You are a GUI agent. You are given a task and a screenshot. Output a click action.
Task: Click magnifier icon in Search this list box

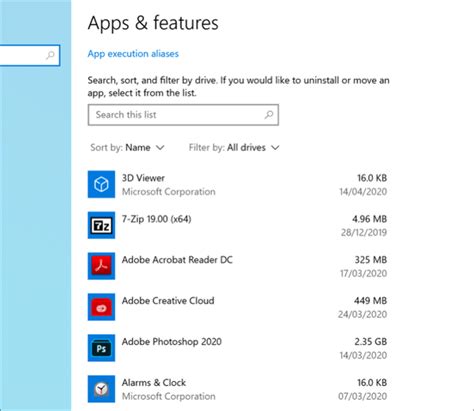click(x=269, y=115)
